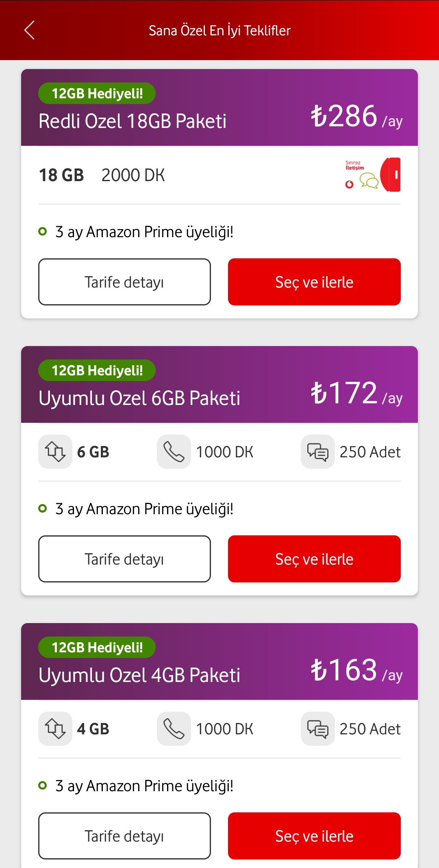Viewport: 439px width, 868px height.
Task: Tap the 12GB Hediyeli badge on Redli package
Action: 97,93
